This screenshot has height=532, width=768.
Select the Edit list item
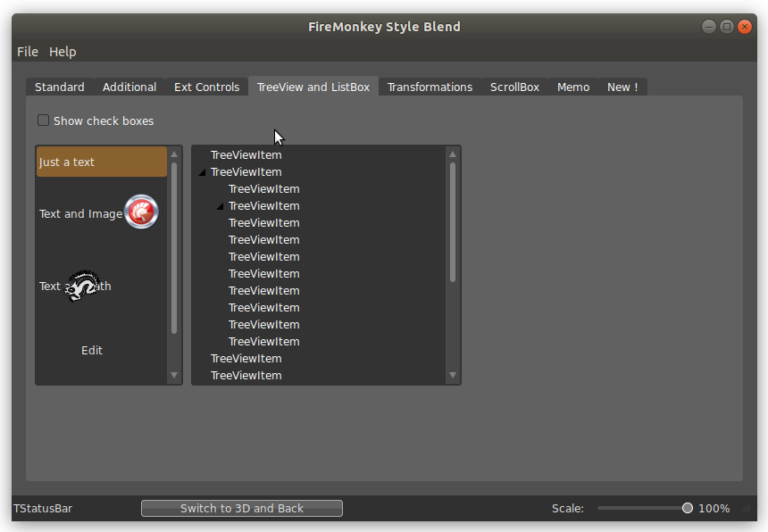[x=102, y=351]
